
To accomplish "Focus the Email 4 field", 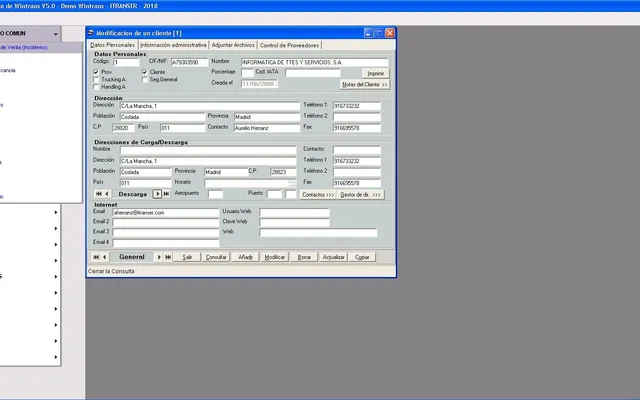I will point(166,243).
